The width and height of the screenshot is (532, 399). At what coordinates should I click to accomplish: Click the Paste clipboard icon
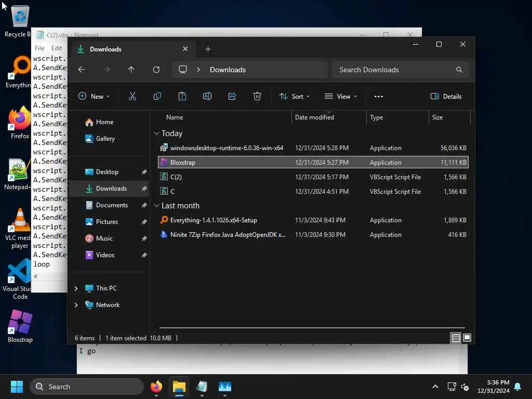(182, 96)
